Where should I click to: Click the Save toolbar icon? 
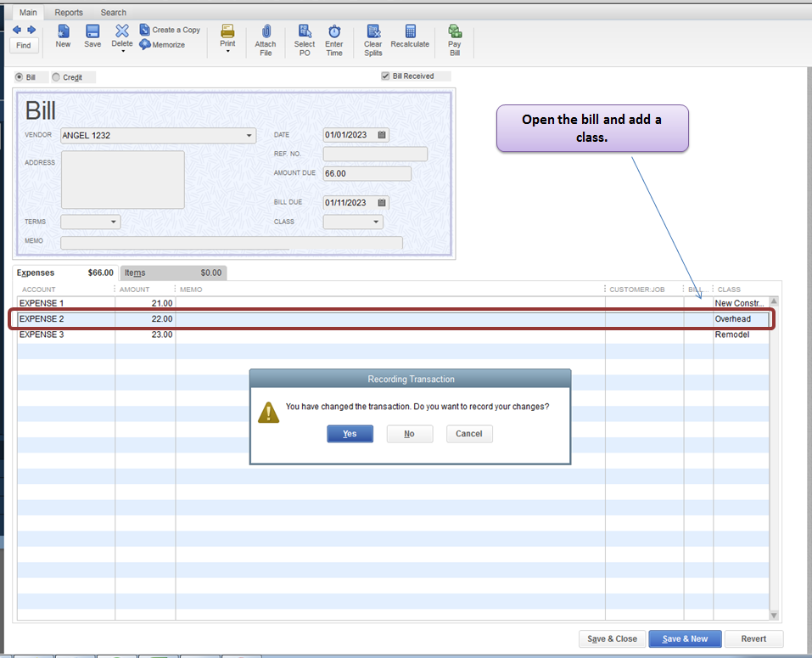(92, 37)
